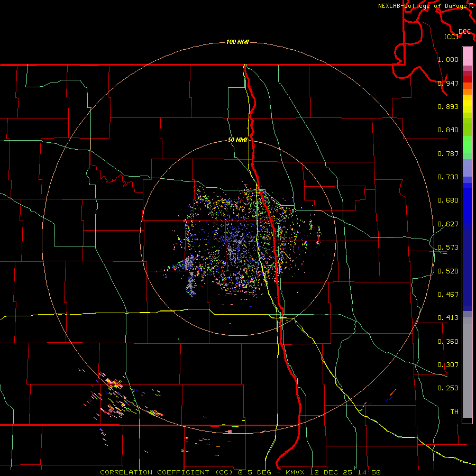Select the 0.307 scale value
This screenshot has height=476, width=476.
click(x=448, y=365)
